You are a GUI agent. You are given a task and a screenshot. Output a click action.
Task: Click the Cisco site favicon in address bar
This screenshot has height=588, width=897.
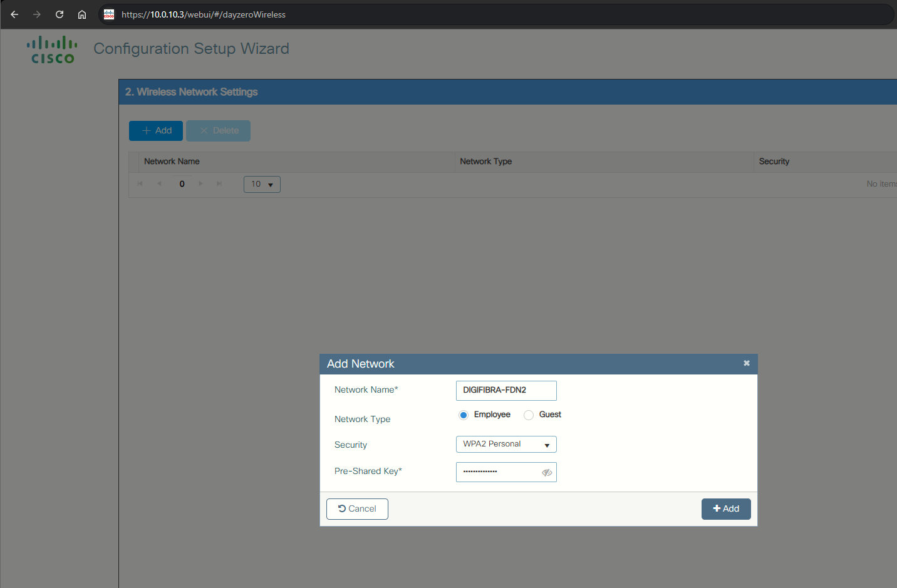tap(109, 14)
